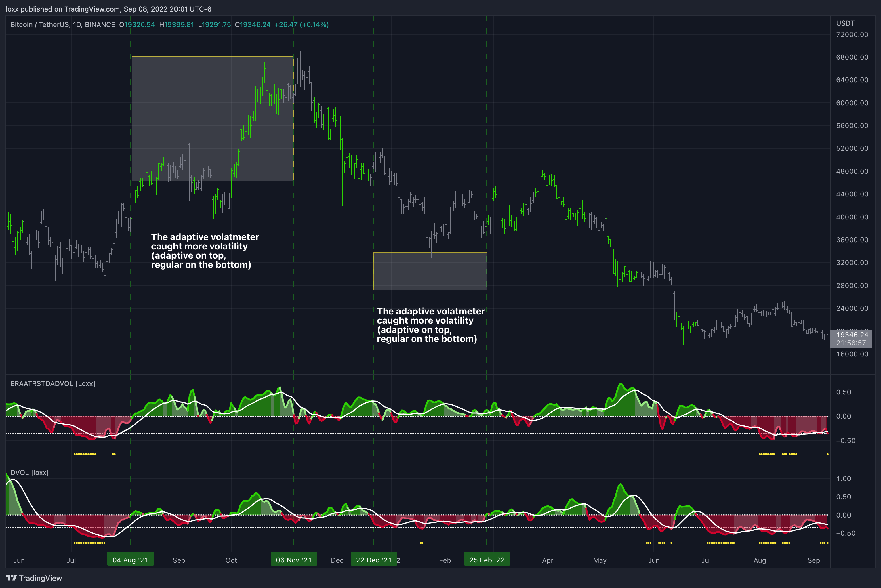This screenshot has height=588, width=881.
Task: Click the Feb label on time axis
Action: [445, 560]
